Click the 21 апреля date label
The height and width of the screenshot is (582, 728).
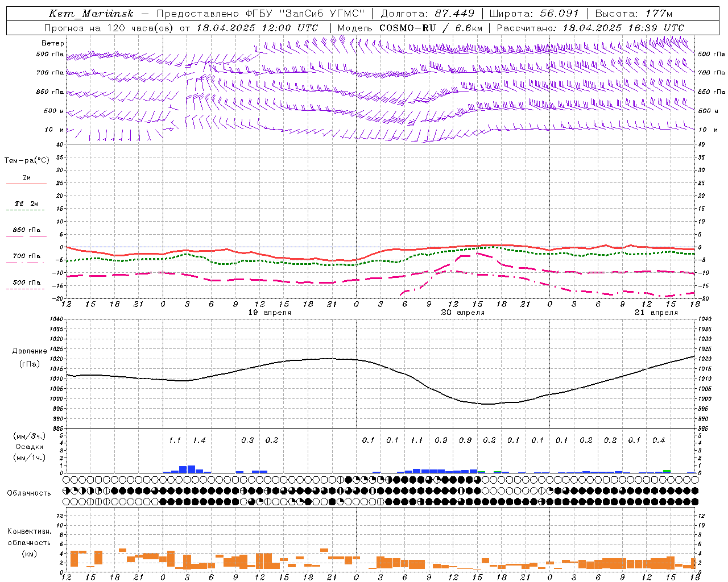coord(656,313)
